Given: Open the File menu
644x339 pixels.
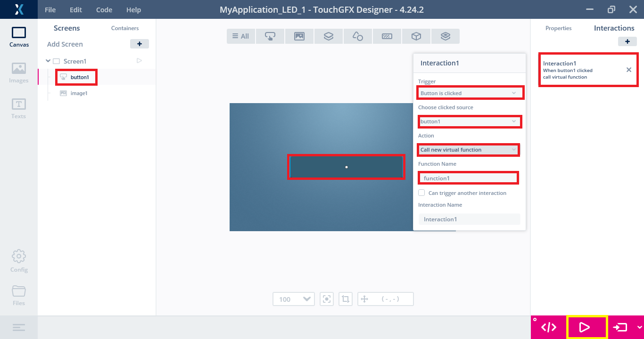Looking at the screenshot, I should (x=50, y=9).
